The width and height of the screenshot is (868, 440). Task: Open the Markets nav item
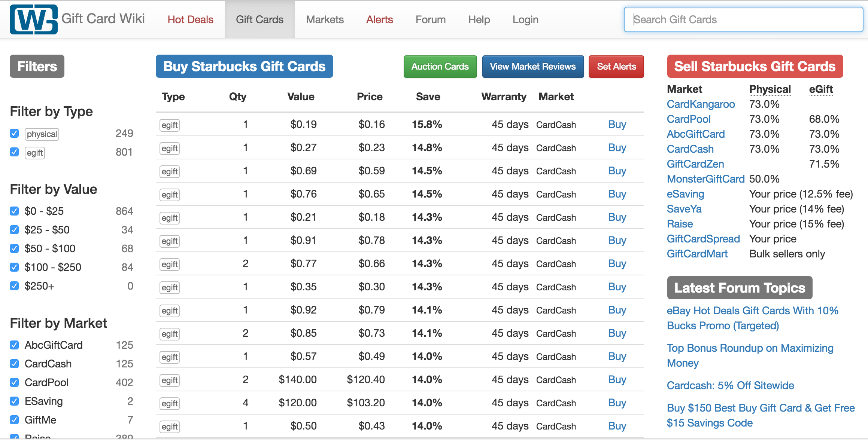tap(325, 19)
